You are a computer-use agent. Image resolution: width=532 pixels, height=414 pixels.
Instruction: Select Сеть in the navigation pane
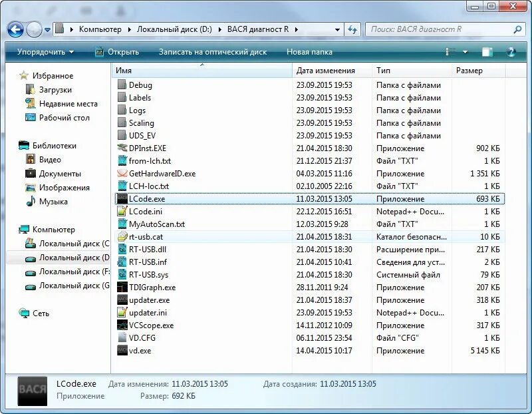pyautogui.click(x=34, y=313)
